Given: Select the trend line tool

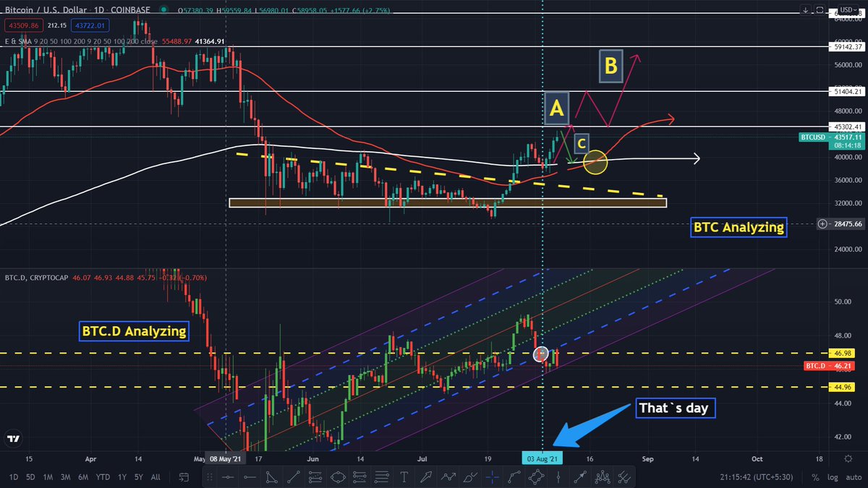Looking at the screenshot, I should pos(293,477).
